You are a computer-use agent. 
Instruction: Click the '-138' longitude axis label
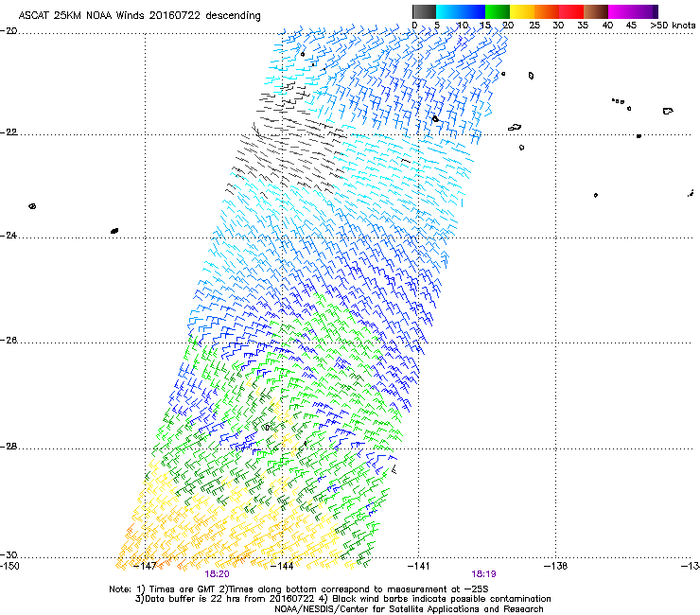coord(555,566)
